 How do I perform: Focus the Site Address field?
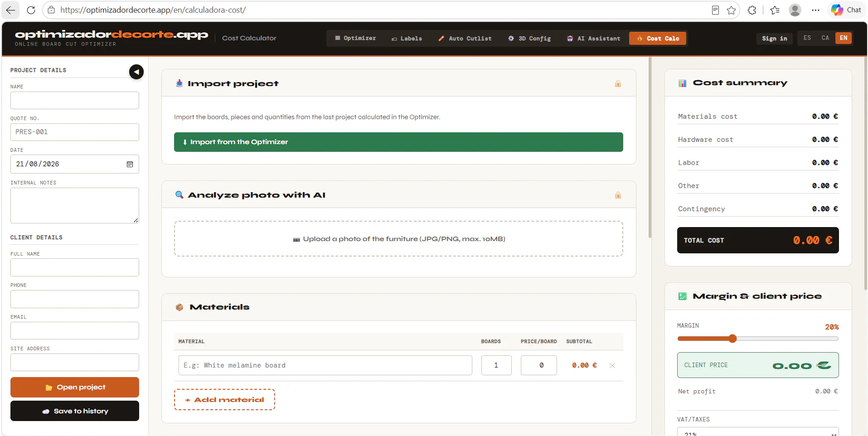tap(75, 363)
